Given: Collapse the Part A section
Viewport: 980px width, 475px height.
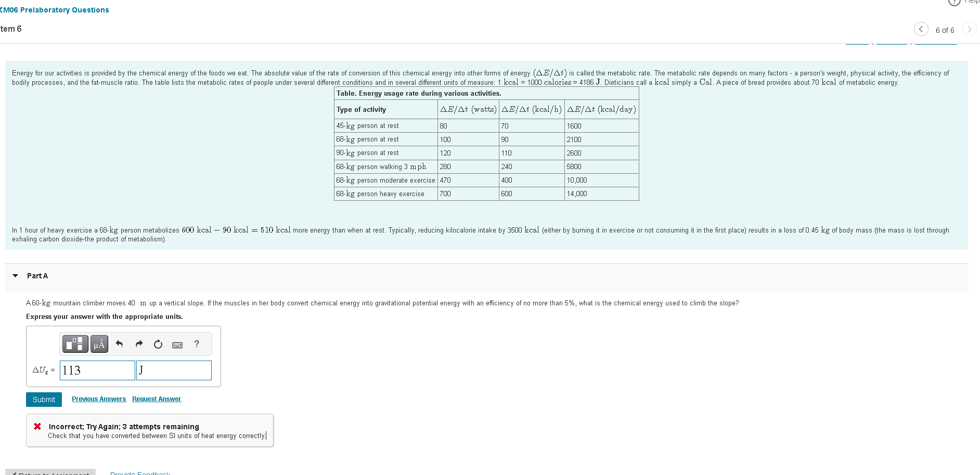Looking at the screenshot, I should click(16, 276).
